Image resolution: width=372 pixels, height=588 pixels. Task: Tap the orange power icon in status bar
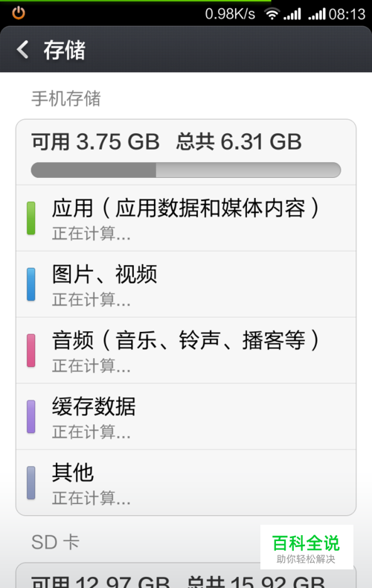19,13
